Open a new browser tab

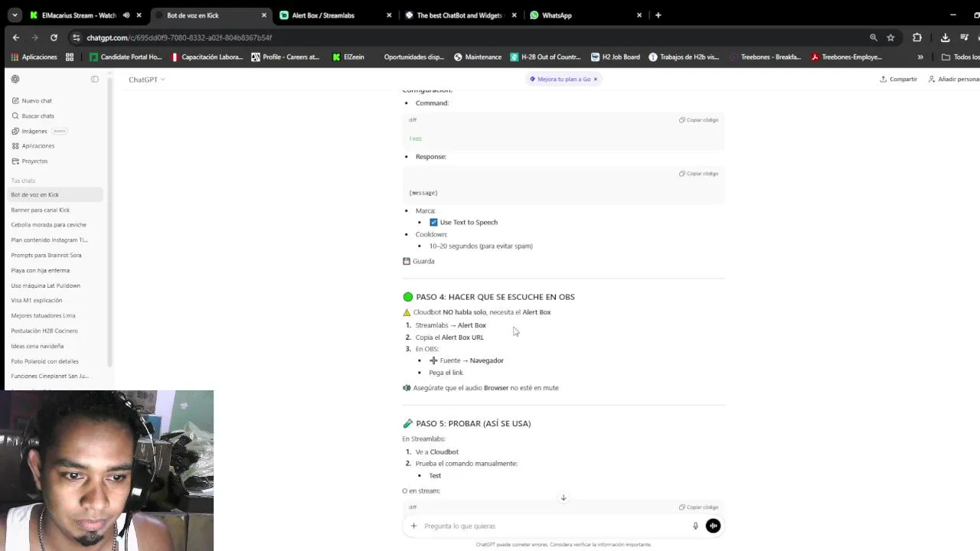coord(658,15)
